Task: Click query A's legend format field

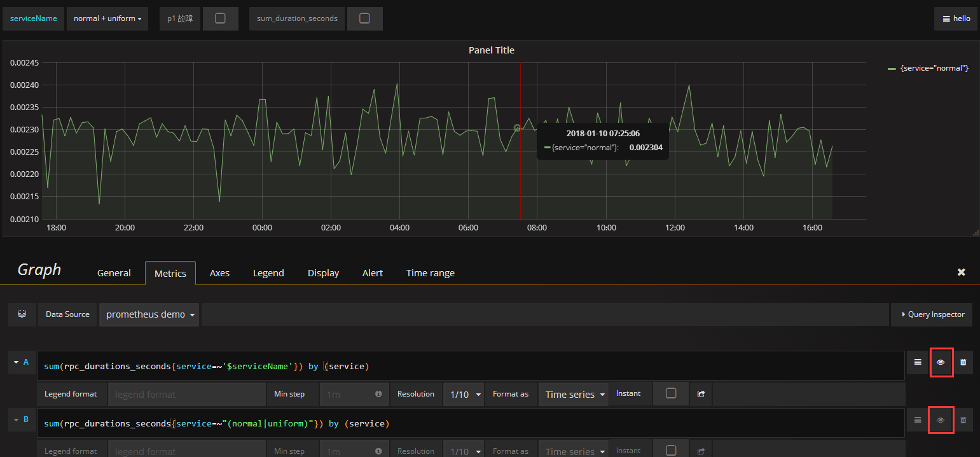Action: pyautogui.click(x=187, y=395)
